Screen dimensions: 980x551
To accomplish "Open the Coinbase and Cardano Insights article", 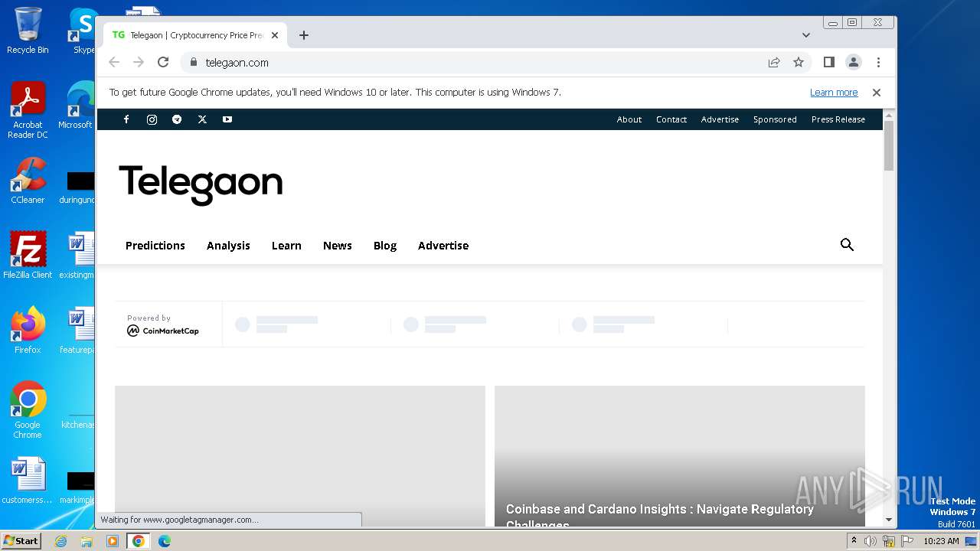I will coord(659,516).
